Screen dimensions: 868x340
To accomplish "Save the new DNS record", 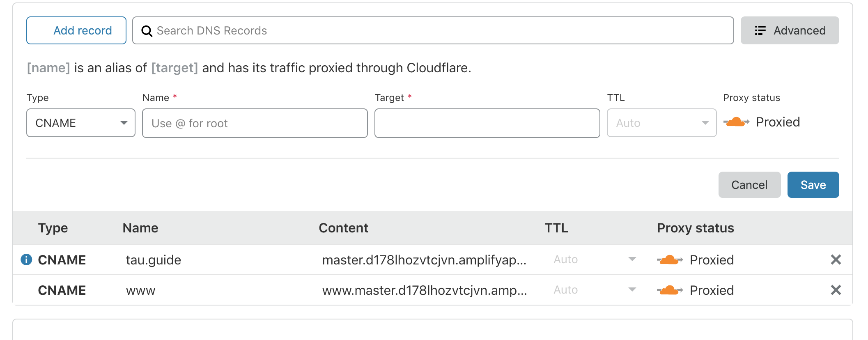I will pos(813,185).
